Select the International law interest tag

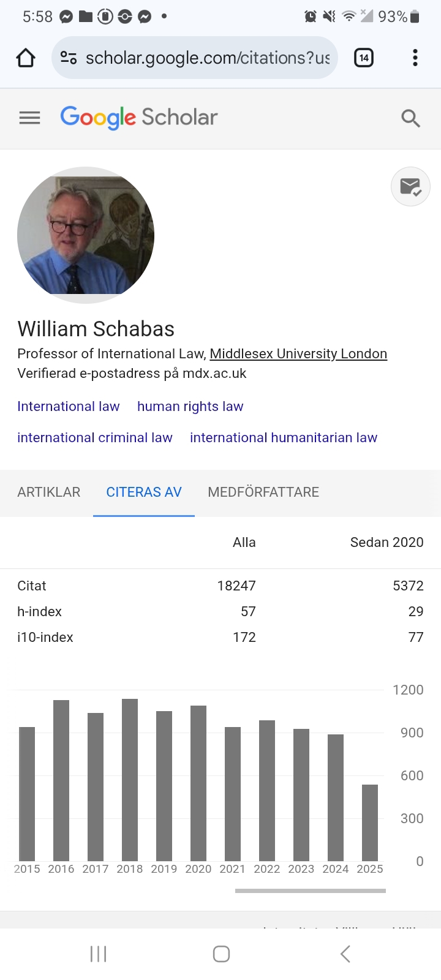[x=69, y=407]
